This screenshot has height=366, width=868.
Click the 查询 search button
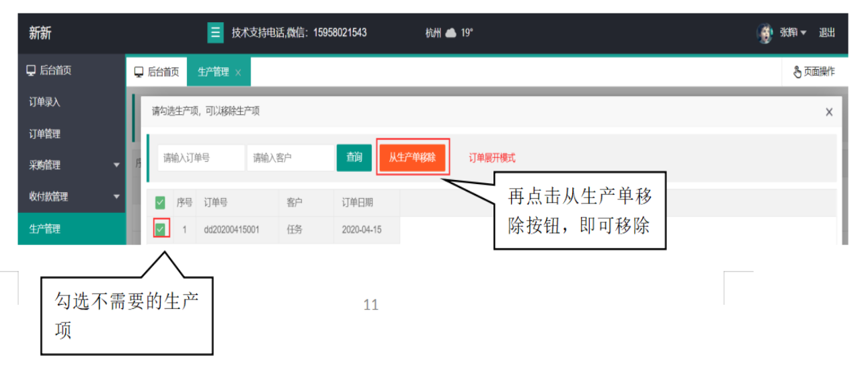[354, 158]
